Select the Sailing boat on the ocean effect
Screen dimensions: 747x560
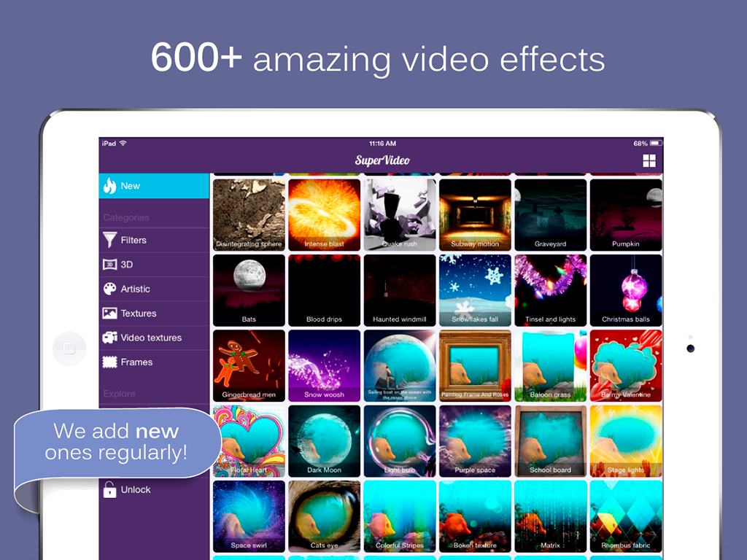(x=400, y=366)
